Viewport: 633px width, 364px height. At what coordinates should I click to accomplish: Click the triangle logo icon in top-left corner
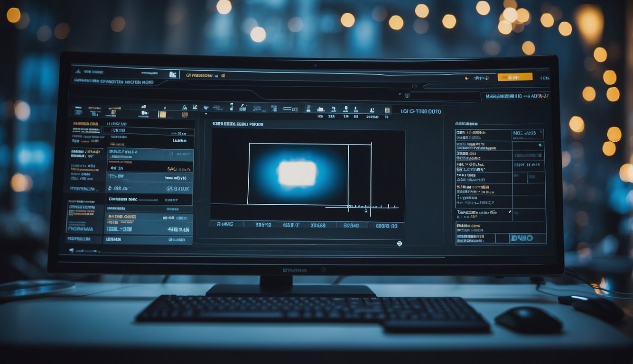point(77,72)
